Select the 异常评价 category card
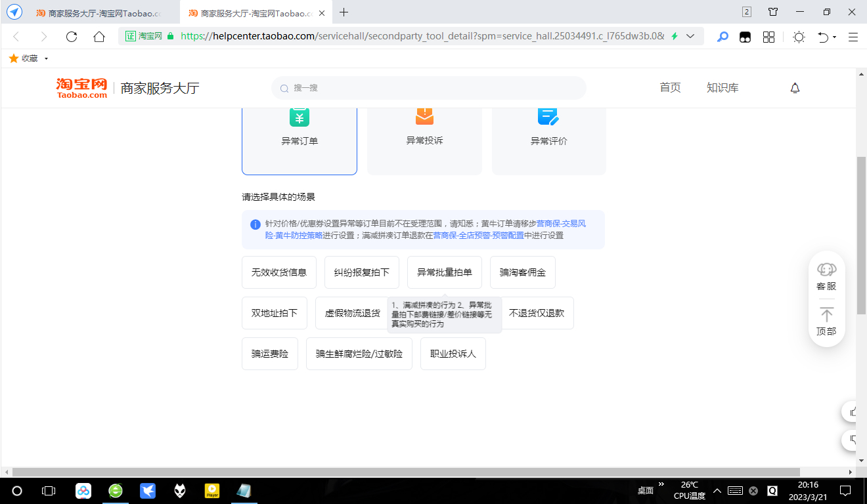 tap(549, 140)
